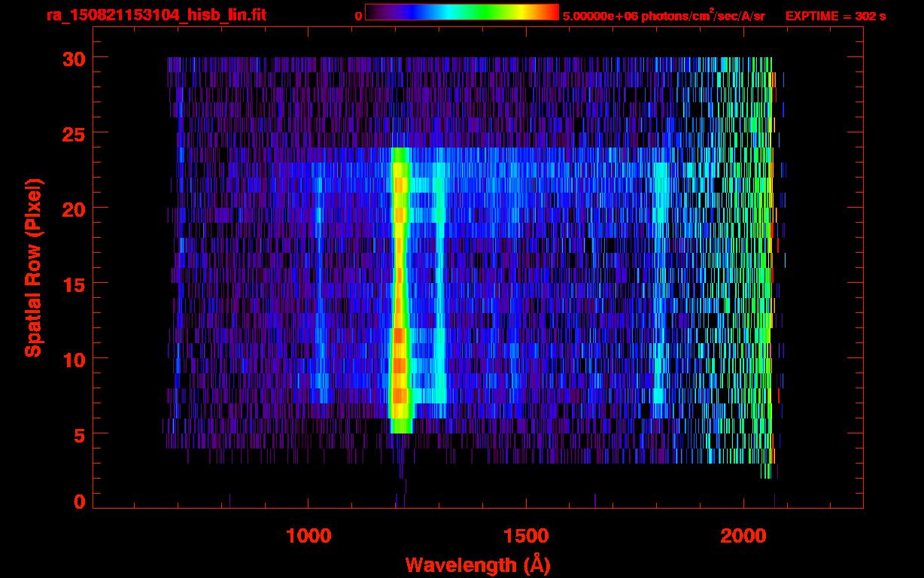Click the x-axis tick label 2000
The image size is (924, 578).
[743, 536]
